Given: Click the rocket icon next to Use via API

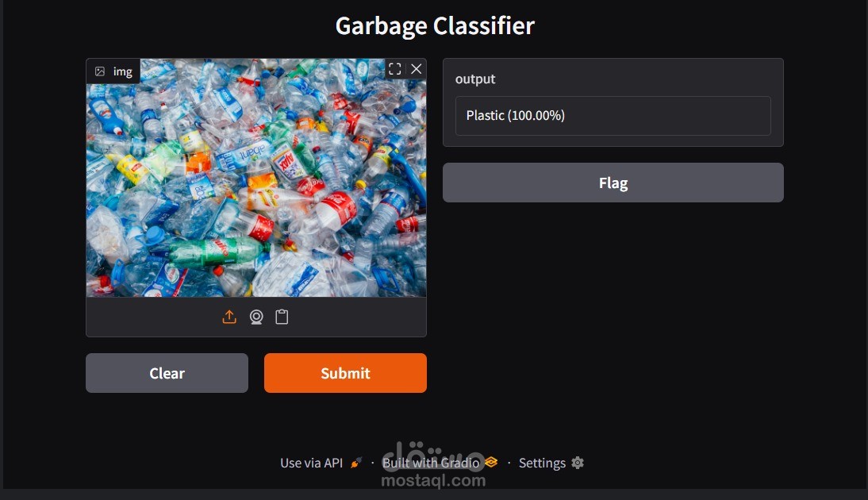Looking at the screenshot, I should [356, 463].
